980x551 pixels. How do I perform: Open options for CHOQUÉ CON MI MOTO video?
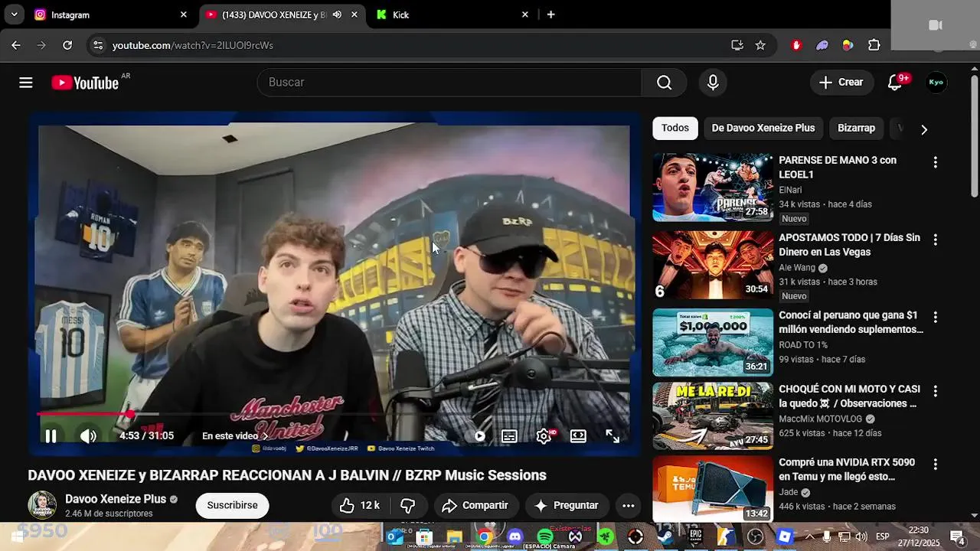(x=935, y=391)
